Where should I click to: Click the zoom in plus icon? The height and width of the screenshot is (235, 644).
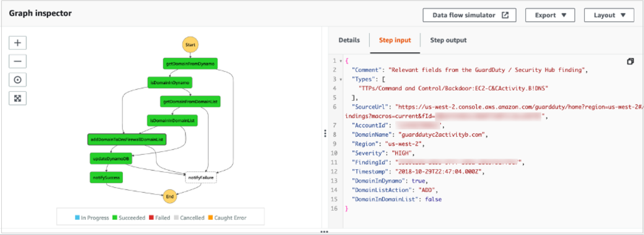(x=18, y=43)
